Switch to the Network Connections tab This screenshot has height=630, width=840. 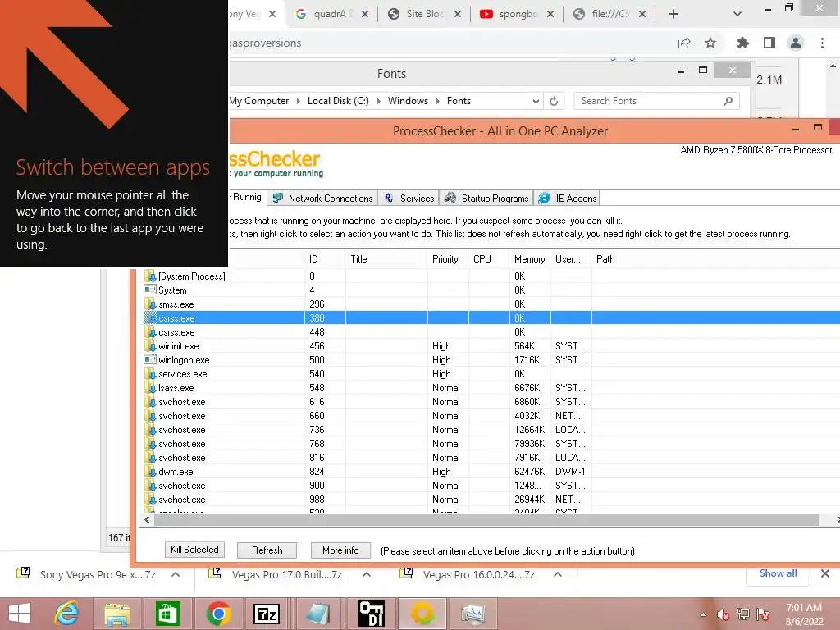click(x=322, y=199)
